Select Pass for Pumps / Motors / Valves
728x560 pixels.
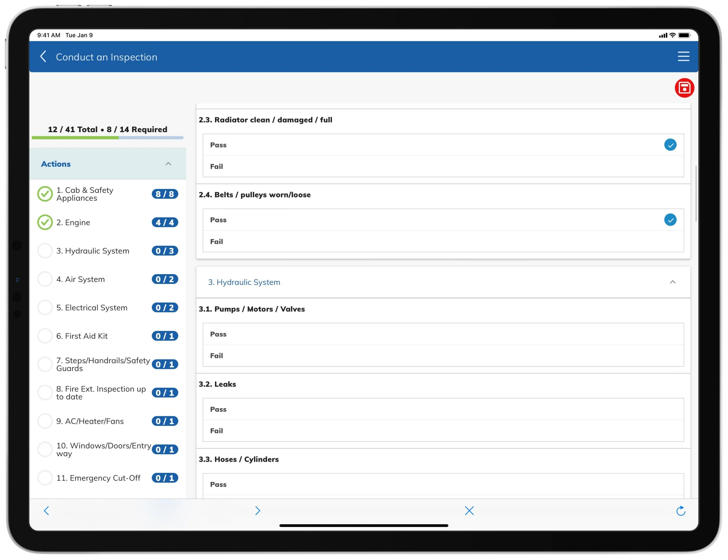(443, 334)
